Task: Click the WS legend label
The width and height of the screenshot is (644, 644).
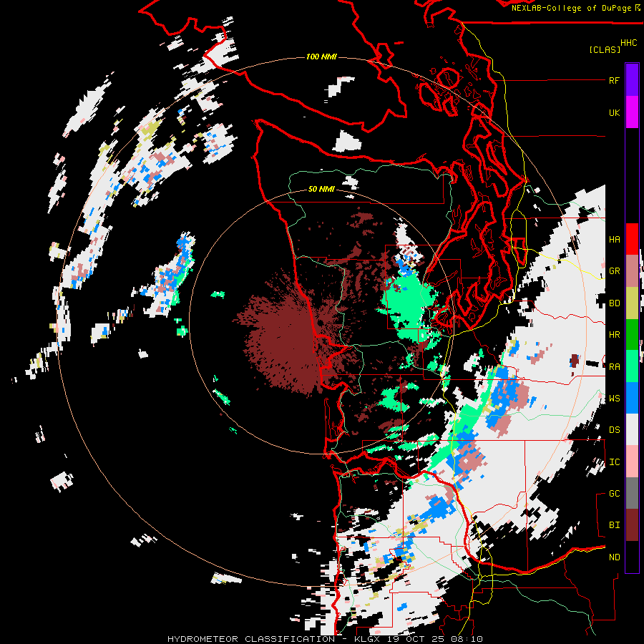Action: point(614,398)
